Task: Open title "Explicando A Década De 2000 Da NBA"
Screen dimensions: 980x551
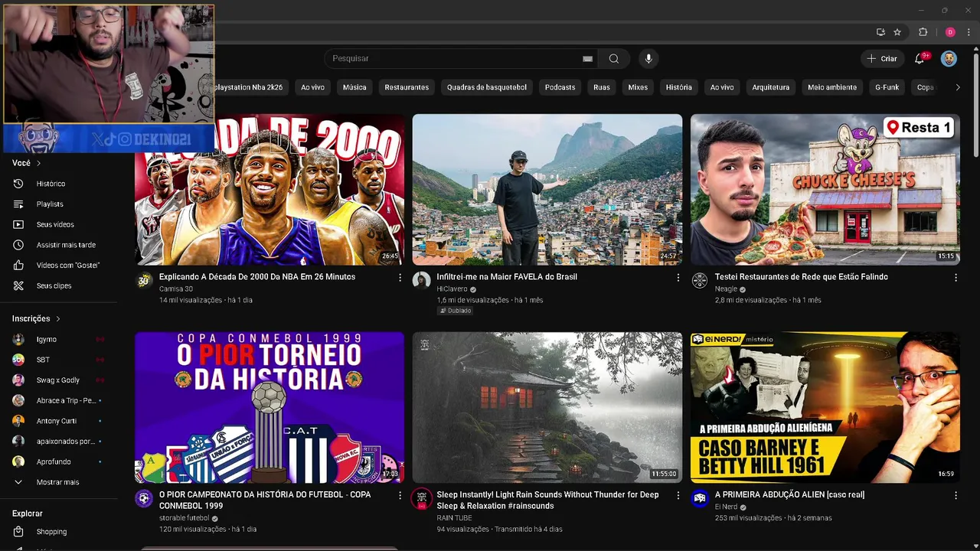Action: (257, 277)
